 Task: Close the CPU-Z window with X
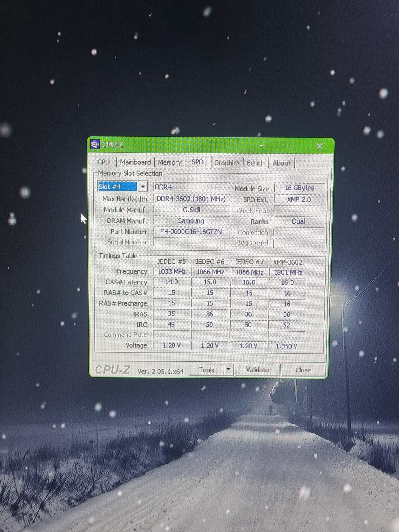click(x=319, y=146)
